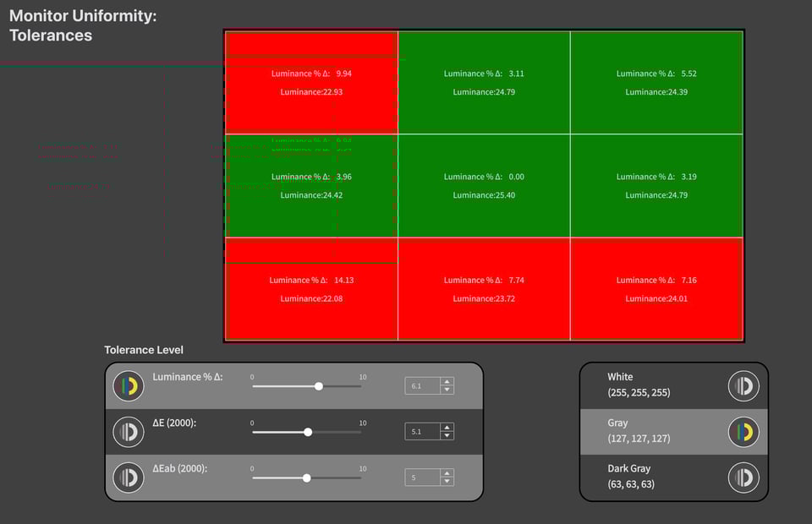Select the green zone with luminance 24.79 and Δ 3.11

pos(484,83)
